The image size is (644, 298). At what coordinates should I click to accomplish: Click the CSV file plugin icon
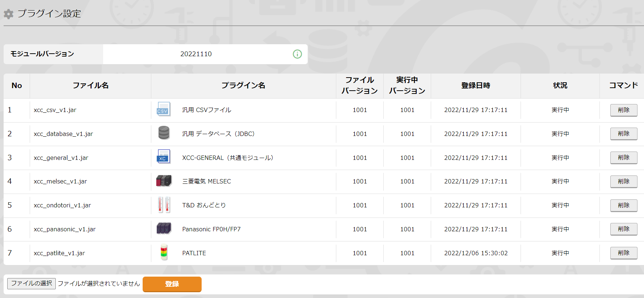(x=164, y=110)
